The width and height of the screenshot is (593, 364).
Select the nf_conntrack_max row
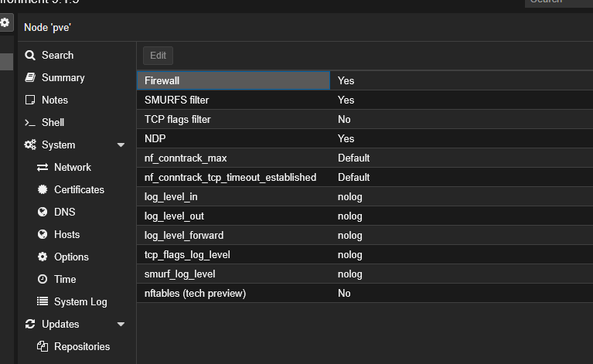[x=365, y=158]
